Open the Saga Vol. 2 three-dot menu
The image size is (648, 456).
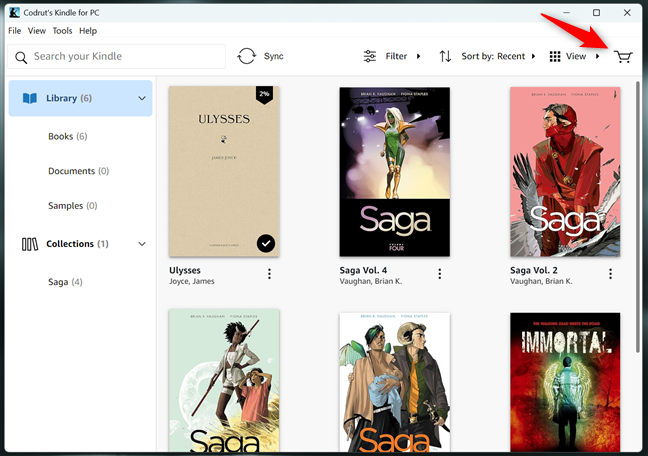pyautogui.click(x=610, y=274)
